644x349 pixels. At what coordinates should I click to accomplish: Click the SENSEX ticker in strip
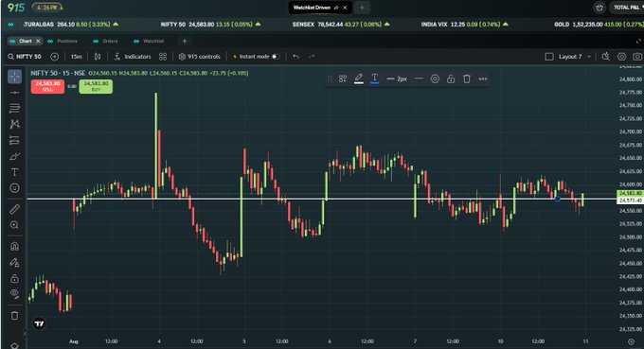tap(341, 25)
